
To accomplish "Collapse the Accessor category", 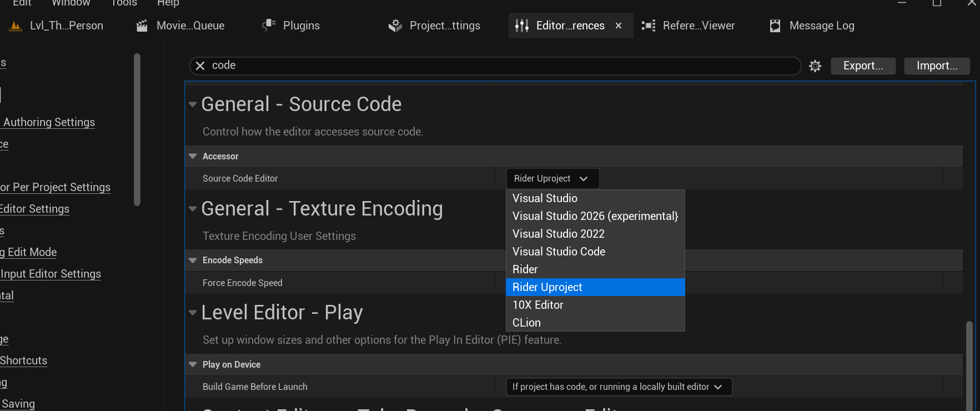I will 193,157.
